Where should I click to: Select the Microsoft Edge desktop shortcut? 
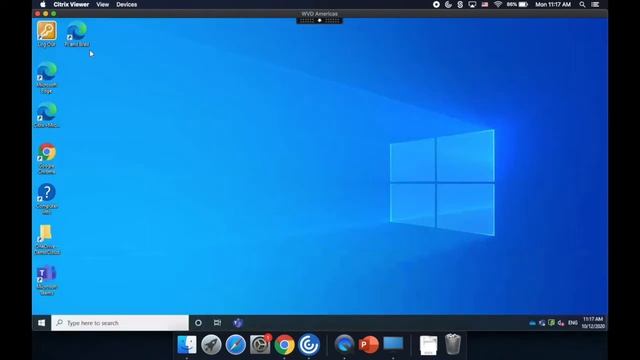click(47, 78)
